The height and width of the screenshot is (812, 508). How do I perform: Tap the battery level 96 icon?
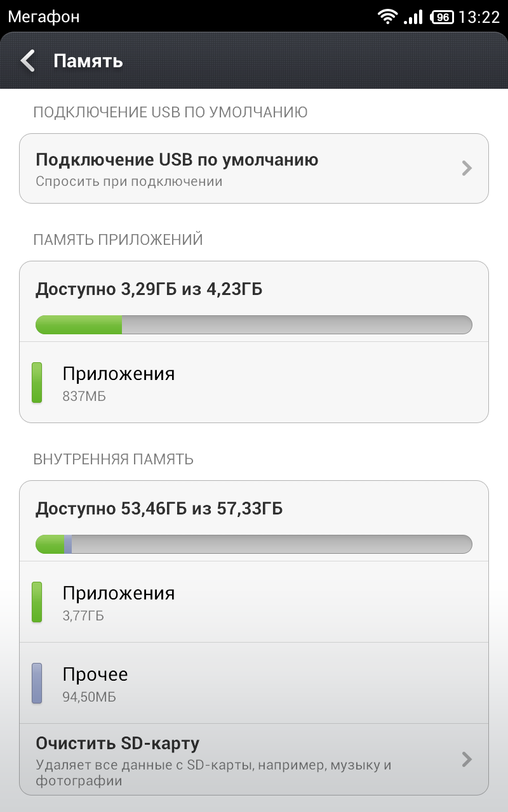coord(442,17)
